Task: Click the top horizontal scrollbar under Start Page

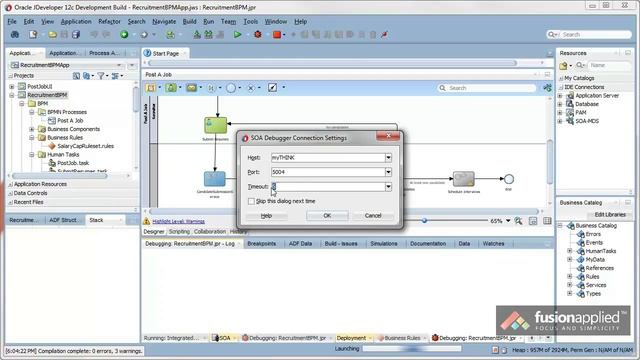Action: (332, 63)
